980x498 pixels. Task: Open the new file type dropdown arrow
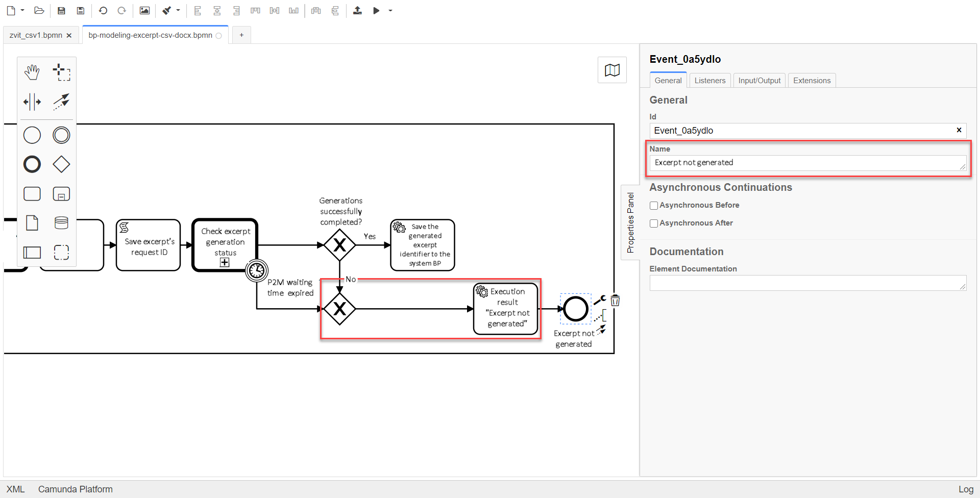point(22,11)
